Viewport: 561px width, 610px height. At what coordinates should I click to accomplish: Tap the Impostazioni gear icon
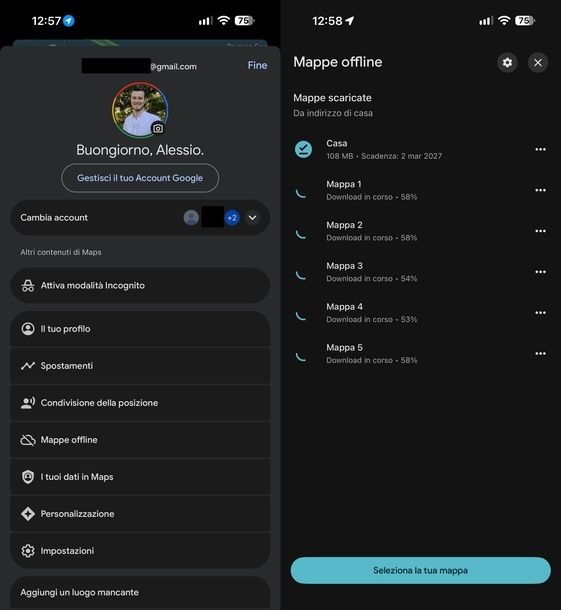pyautogui.click(x=28, y=551)
